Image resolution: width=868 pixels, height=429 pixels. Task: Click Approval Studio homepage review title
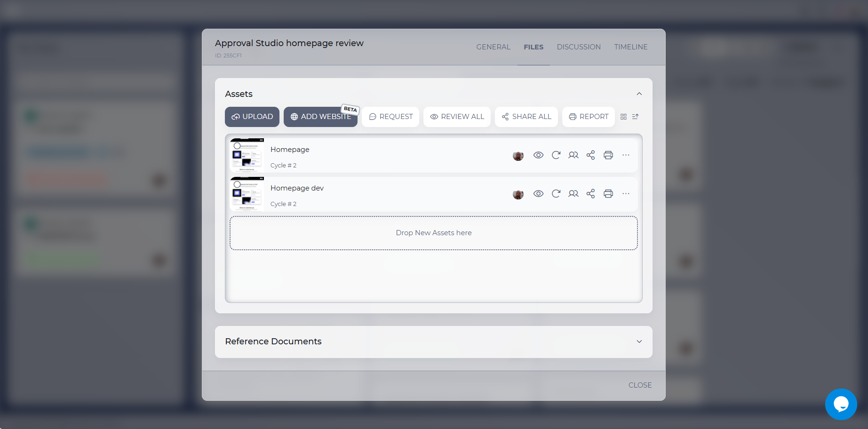289,43
